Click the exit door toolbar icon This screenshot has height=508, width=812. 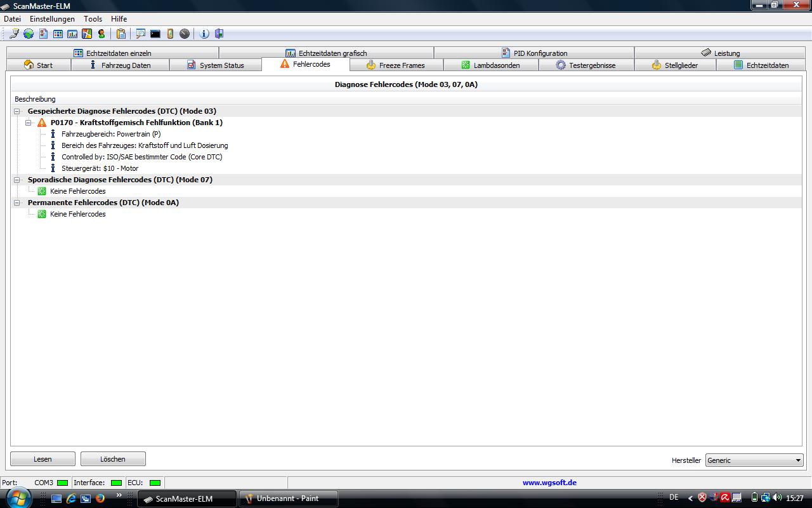point(219,34)
